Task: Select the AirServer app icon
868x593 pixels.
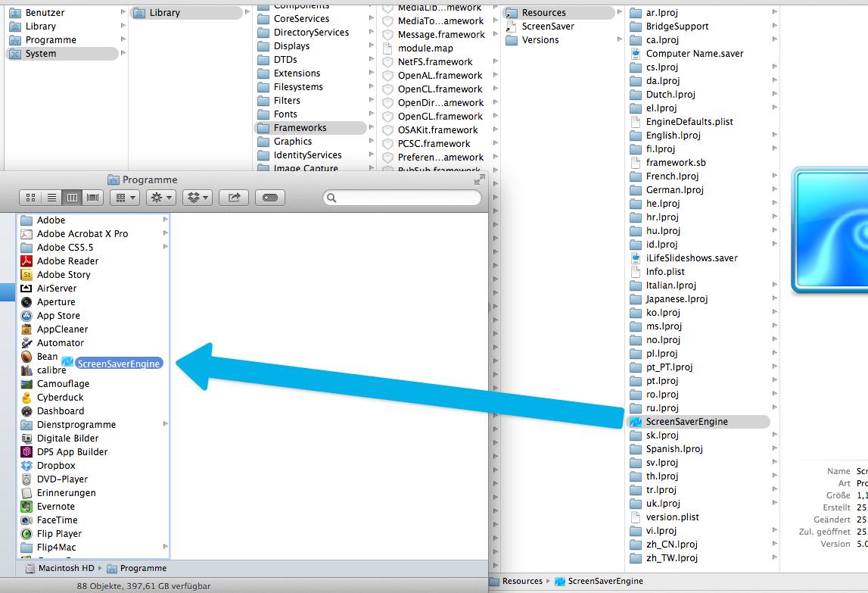Action: [x=26, y=289]
